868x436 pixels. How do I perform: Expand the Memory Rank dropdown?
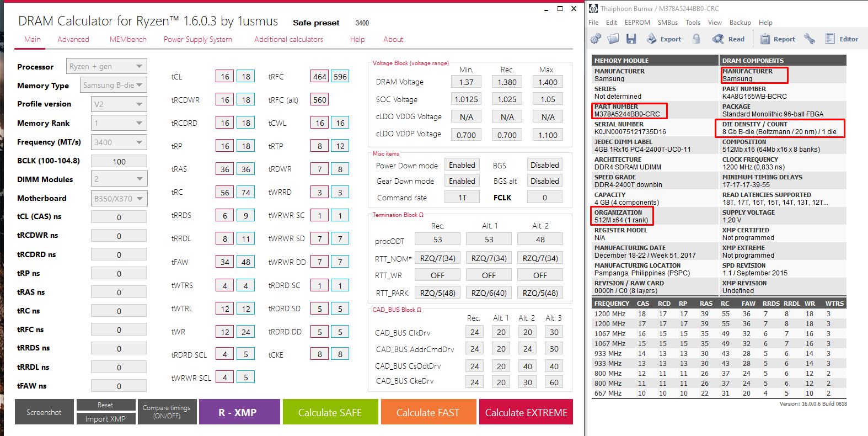[x=119, y=123]
